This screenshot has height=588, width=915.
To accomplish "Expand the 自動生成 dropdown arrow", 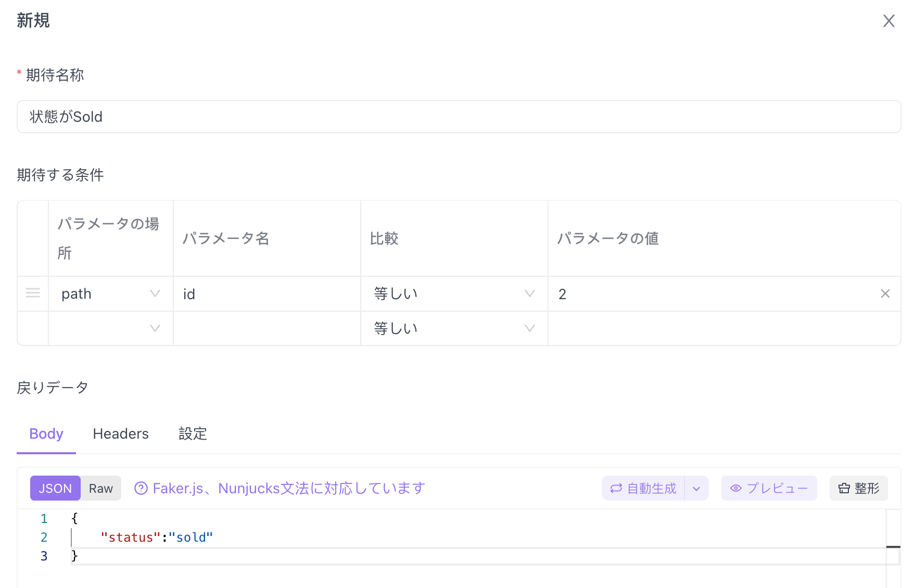I will (x=696, y=488).
